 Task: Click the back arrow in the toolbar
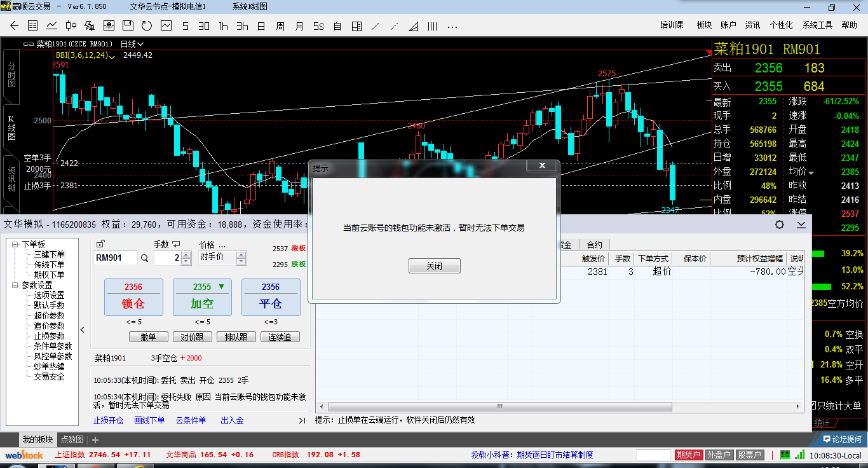(15, 26)
